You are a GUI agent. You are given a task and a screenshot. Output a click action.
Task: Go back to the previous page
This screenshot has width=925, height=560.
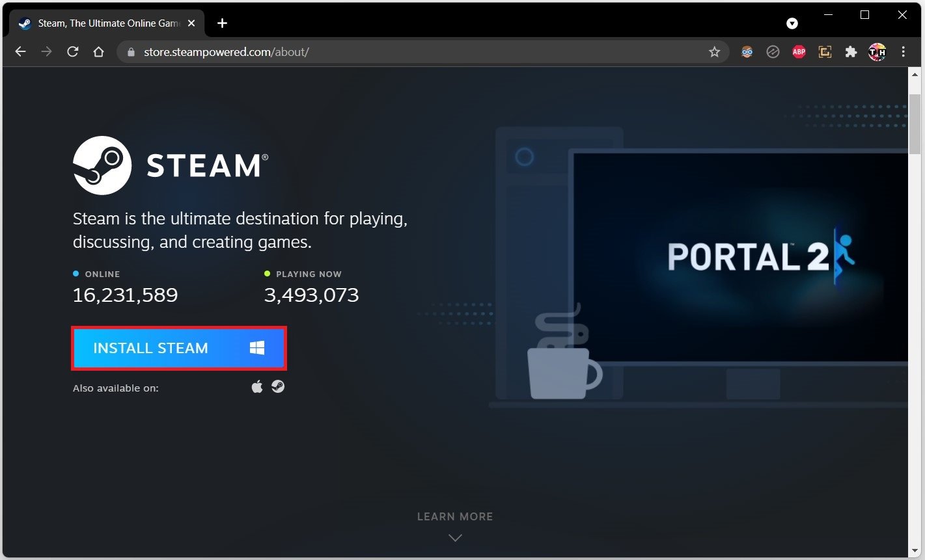[20, 52]
